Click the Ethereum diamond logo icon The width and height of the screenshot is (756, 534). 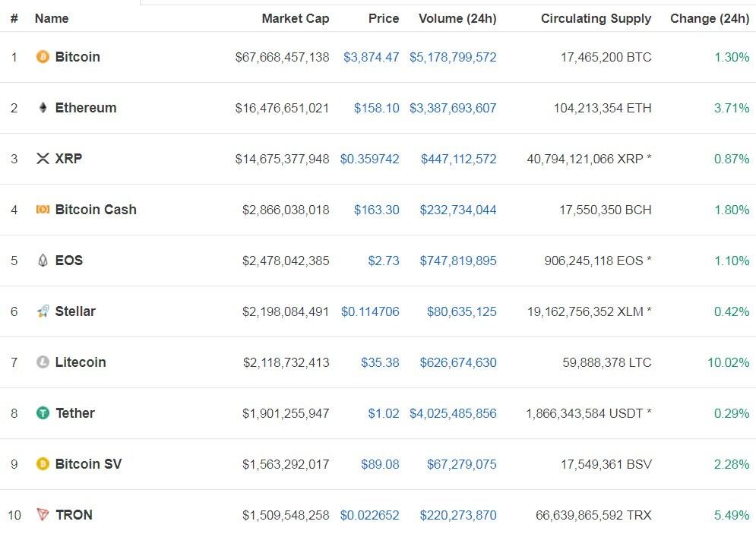(43, 108)
